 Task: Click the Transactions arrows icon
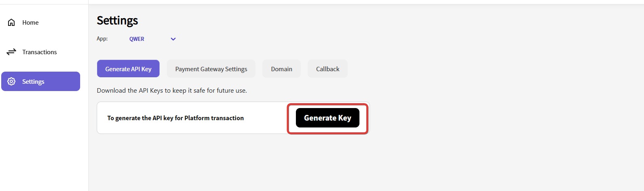[11, 52]
